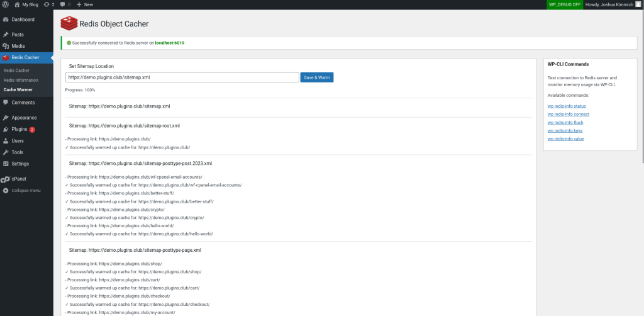Click Sitemap sitemap-root.xml heading
Screen dimensions: 644x316
[125, 126]
